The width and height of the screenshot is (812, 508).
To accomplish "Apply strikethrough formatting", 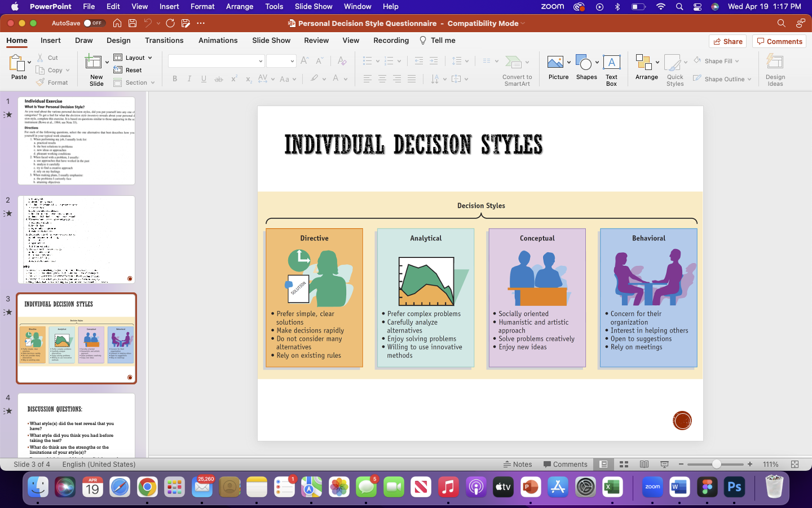I will coord(219,79).
